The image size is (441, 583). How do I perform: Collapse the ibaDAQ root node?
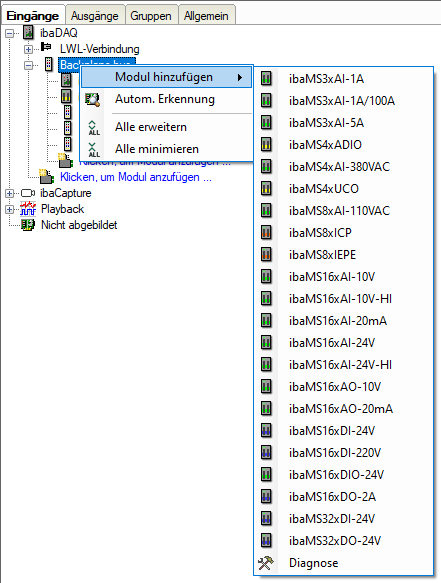tap(9, 33)
